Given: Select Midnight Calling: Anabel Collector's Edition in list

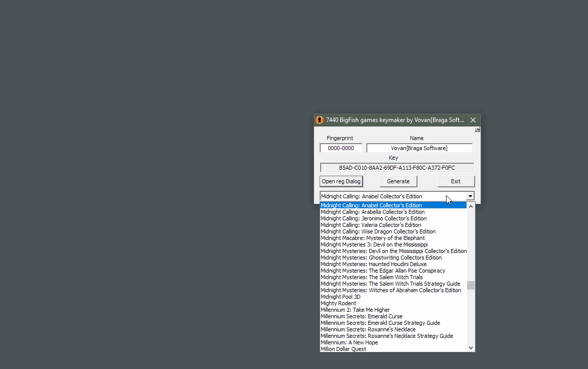Looking at the screenshot, I should coord(393,205).
